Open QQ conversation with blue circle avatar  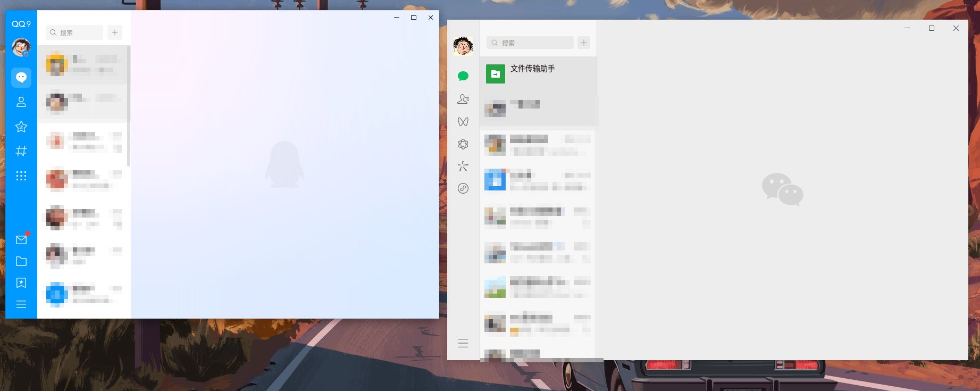tap(83, 294)
